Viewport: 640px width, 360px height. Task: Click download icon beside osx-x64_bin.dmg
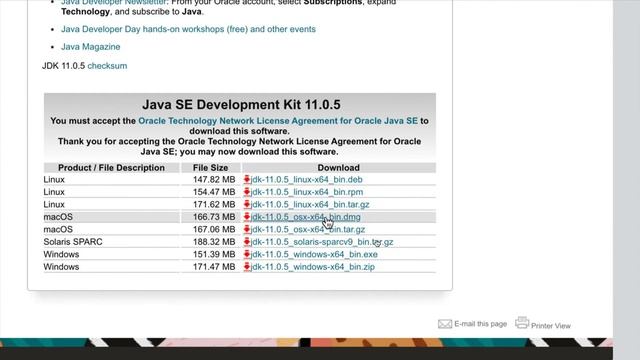point(247,217)
